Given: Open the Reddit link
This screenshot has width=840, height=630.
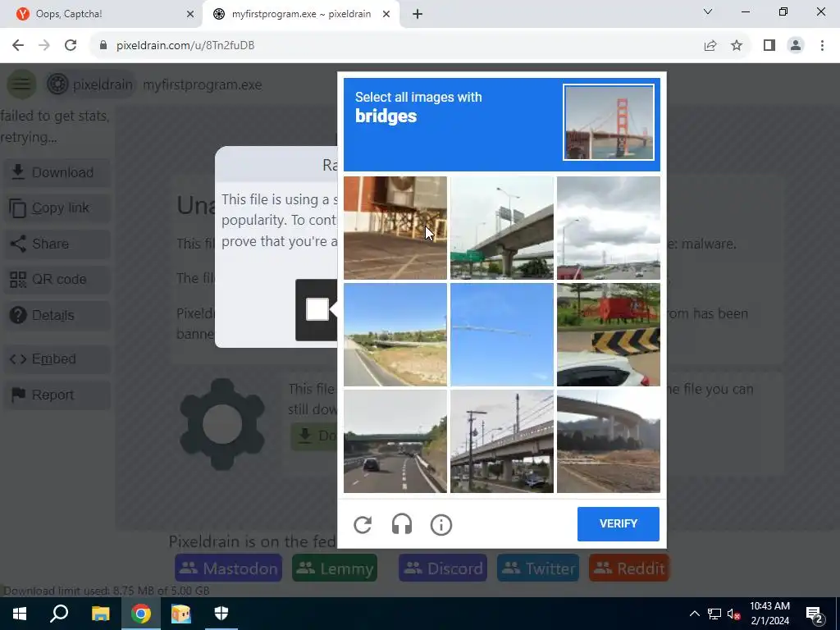Looking at the screenshot, I should 629,568.
